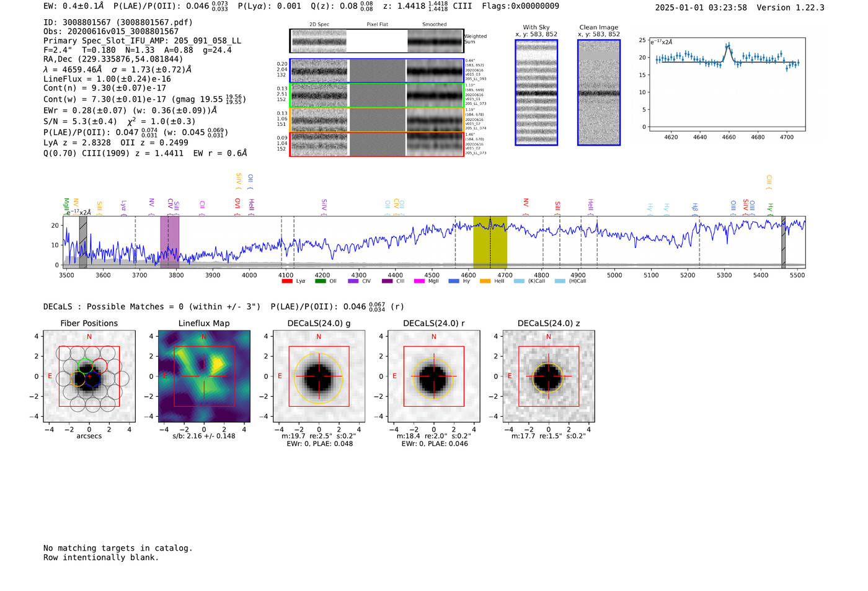The height and width of the screenshot is (591, 868).
Task: Click the blue fiber circle in Fiber Positions
Action: pos(92,380)
